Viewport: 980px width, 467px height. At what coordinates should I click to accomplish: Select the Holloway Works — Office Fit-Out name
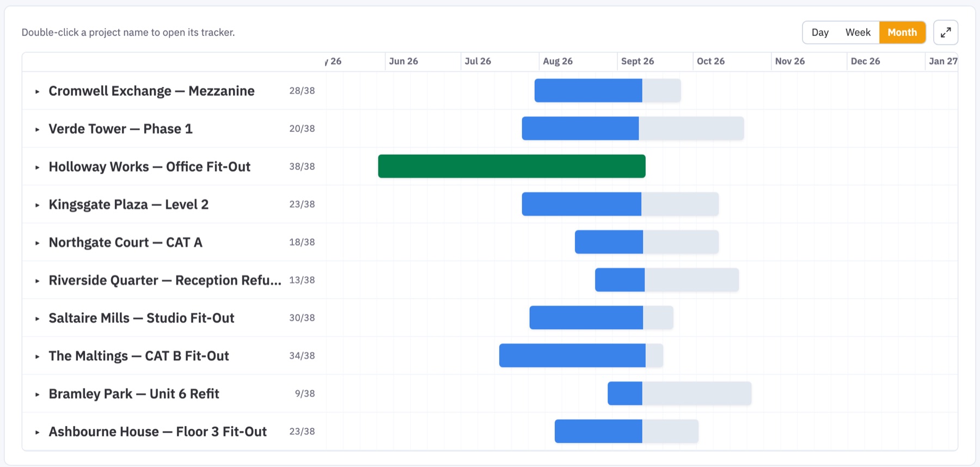[x=149, y=167]
